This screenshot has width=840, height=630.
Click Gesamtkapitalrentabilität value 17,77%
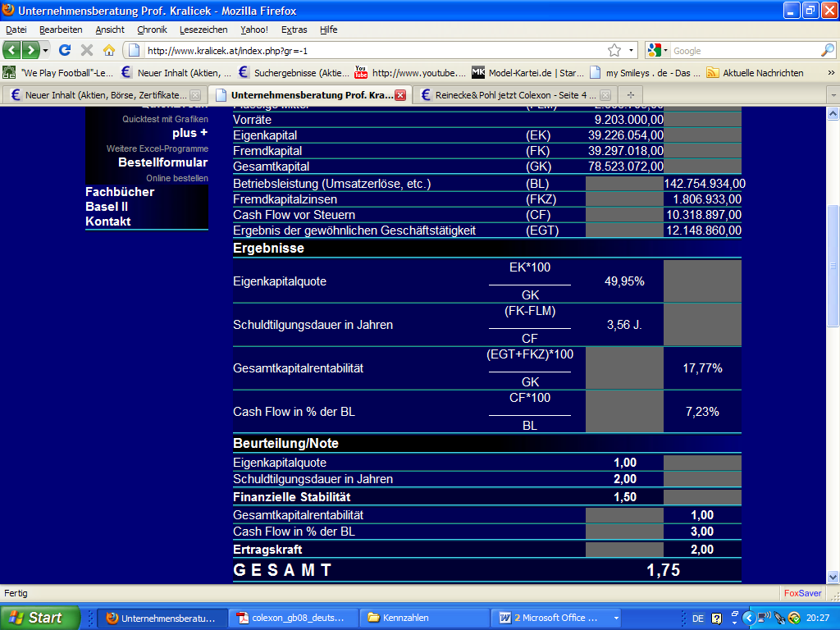coord(702,368)
